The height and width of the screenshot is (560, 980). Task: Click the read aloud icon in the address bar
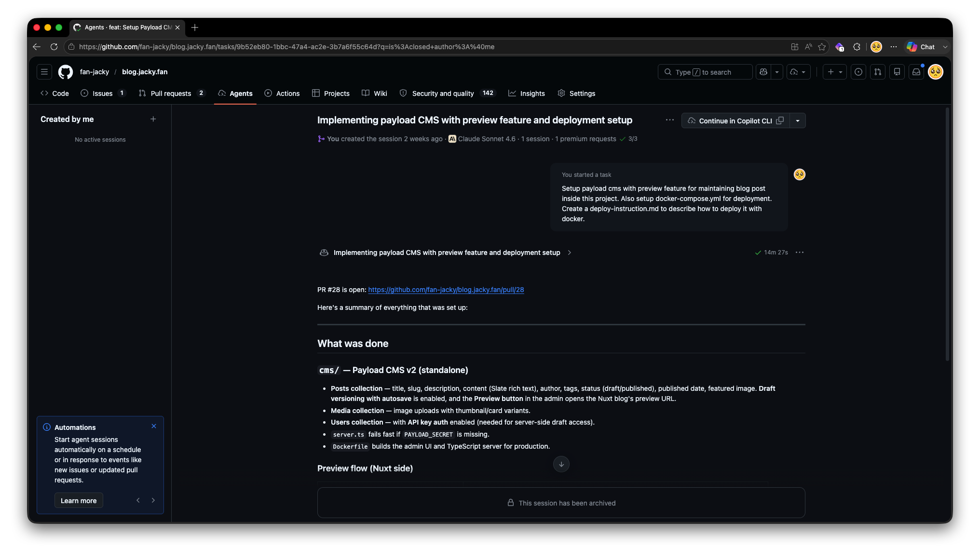pos(808,47)
